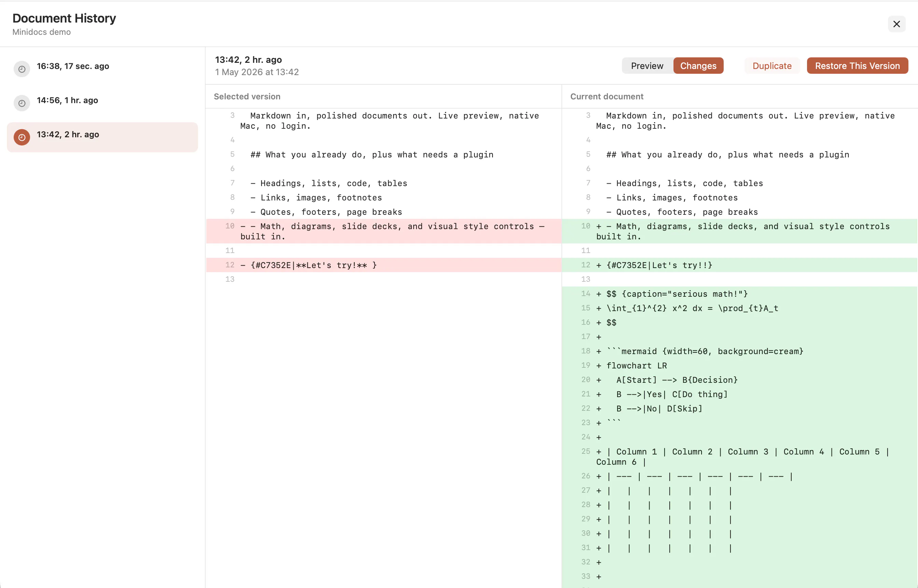
Task: Click the Minidocs demo subtitle
Action: click(42, 32)
